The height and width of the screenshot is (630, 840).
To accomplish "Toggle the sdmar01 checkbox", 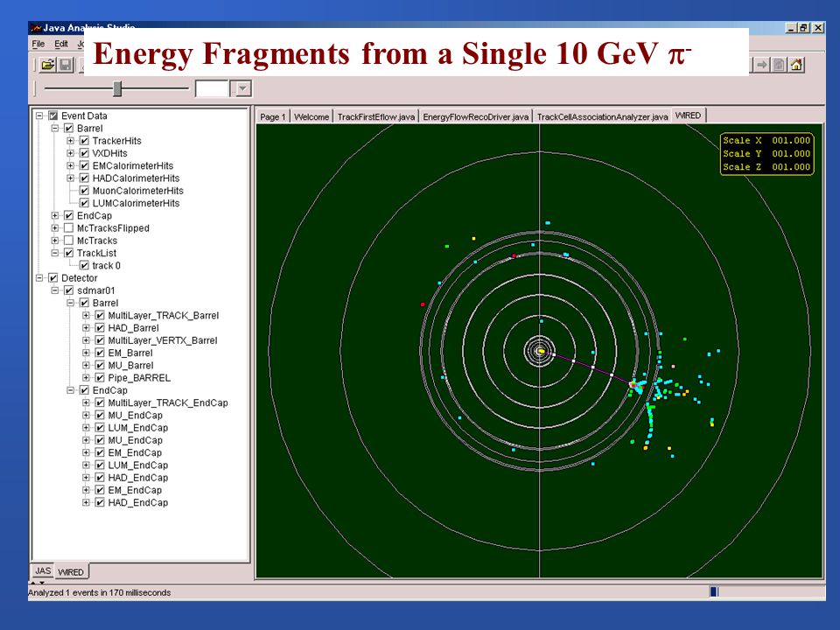I will click(x=68, y=290).
